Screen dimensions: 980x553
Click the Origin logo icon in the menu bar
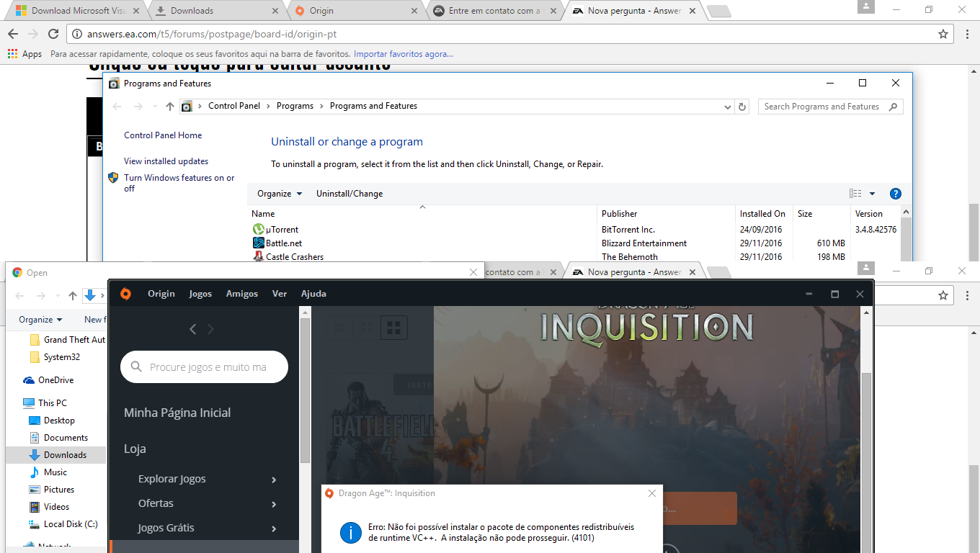tap(125, 294)
